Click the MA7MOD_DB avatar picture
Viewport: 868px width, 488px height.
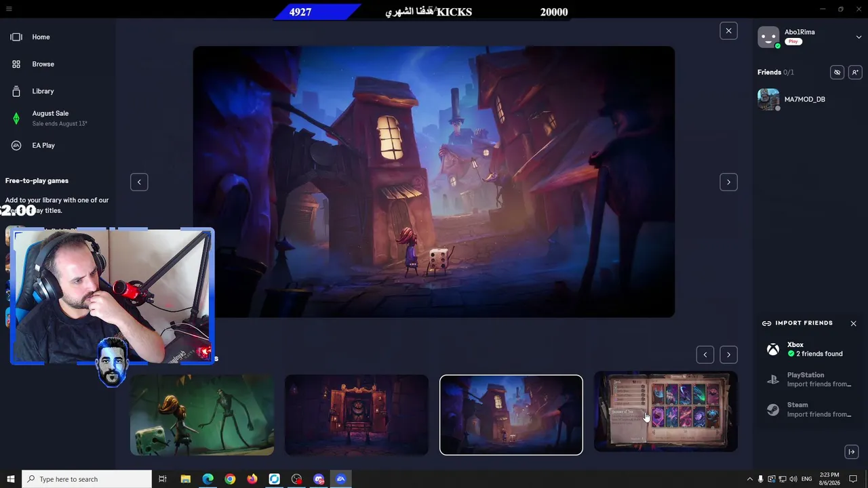click(768, 100)
